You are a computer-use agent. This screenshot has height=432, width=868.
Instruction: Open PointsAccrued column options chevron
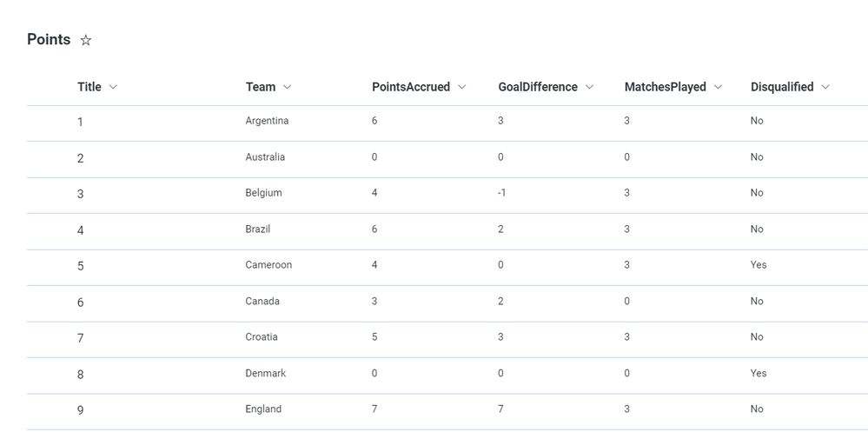tap(462, 87)
